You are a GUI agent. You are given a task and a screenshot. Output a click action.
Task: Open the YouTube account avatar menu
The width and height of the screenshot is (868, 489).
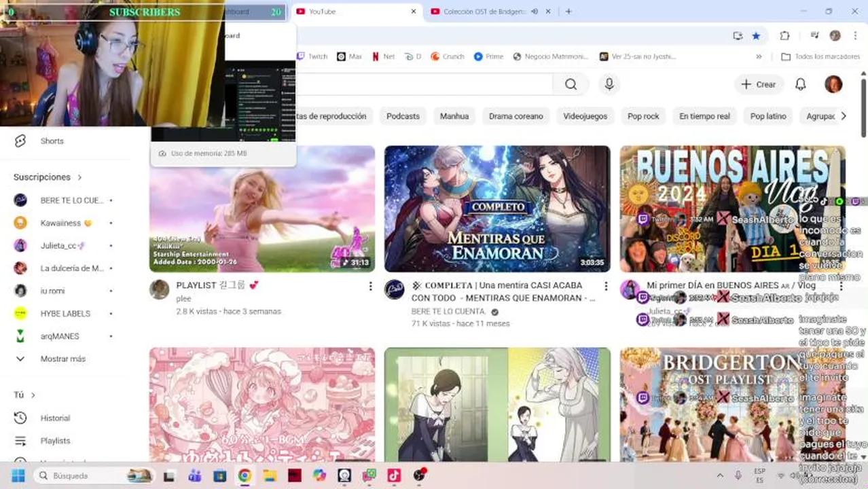[833, 84]
